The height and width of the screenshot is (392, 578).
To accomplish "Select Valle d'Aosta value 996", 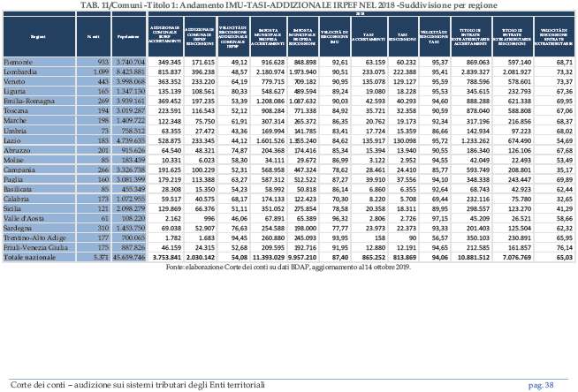I will click(x=209, y=219).
